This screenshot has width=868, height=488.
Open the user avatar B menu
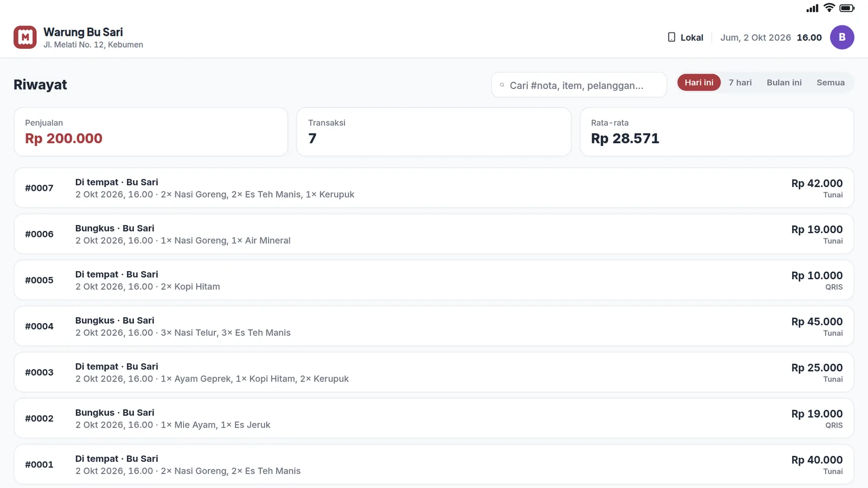[x=842, y=37]
